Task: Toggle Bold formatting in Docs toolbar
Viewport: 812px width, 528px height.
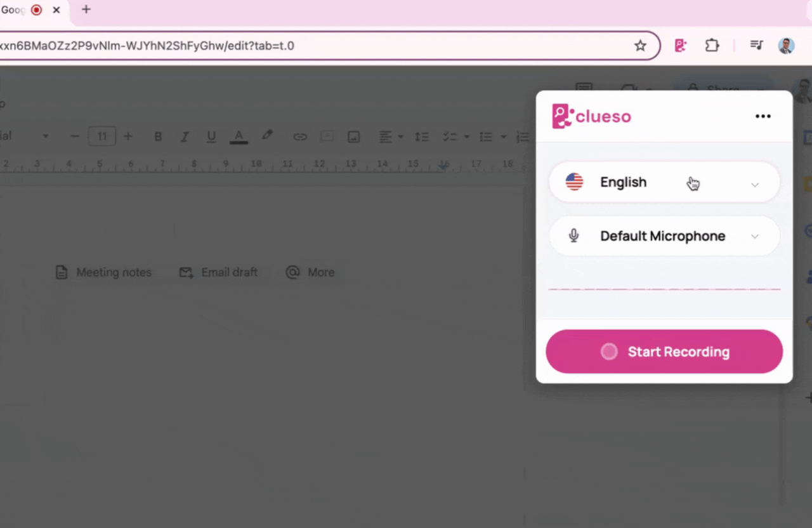Action: pyautogui.click(x=158, y=136)
